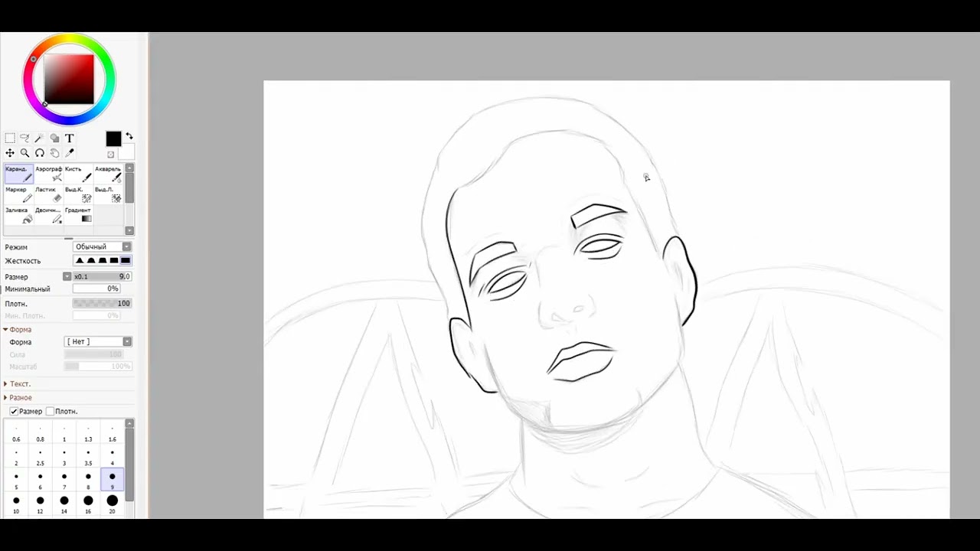Viewport: 980px width, 551px height.
Task: Check the Плотн. checkbox
Action: coord(50,412)
